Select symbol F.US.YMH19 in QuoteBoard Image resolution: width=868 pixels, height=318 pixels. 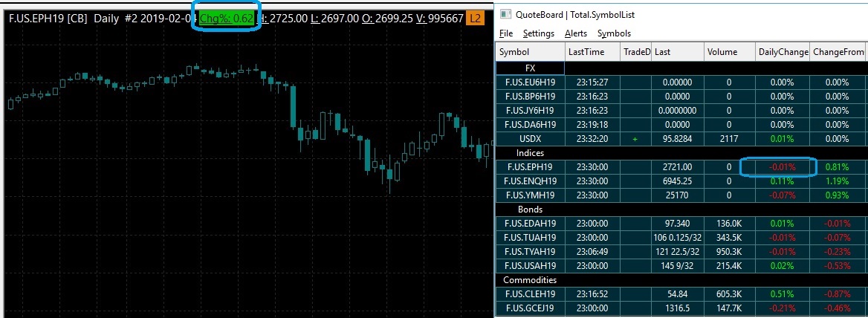click(530, 195)
